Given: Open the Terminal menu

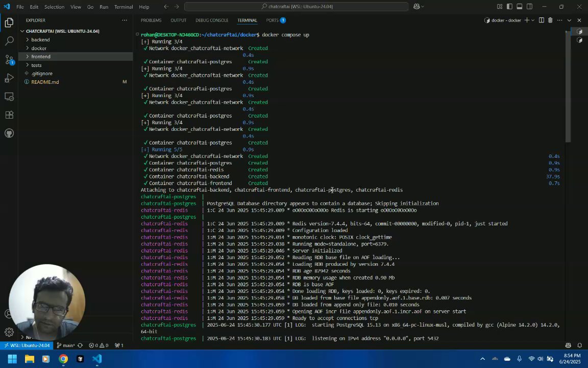Looking at the screenshot, I should (x=124, y=7).
